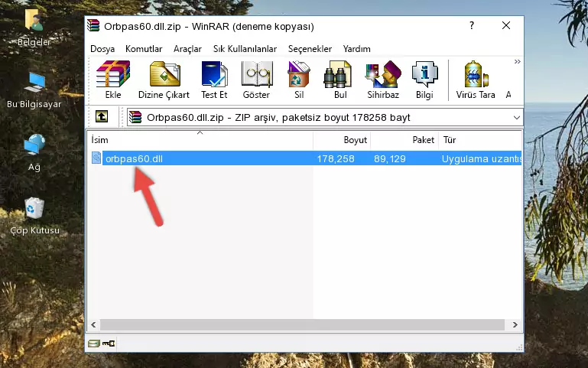The height and width of the screenshot is (368, 588).
Task: Click the horizontal scrollbar track
Action: [x=302, y=325]
